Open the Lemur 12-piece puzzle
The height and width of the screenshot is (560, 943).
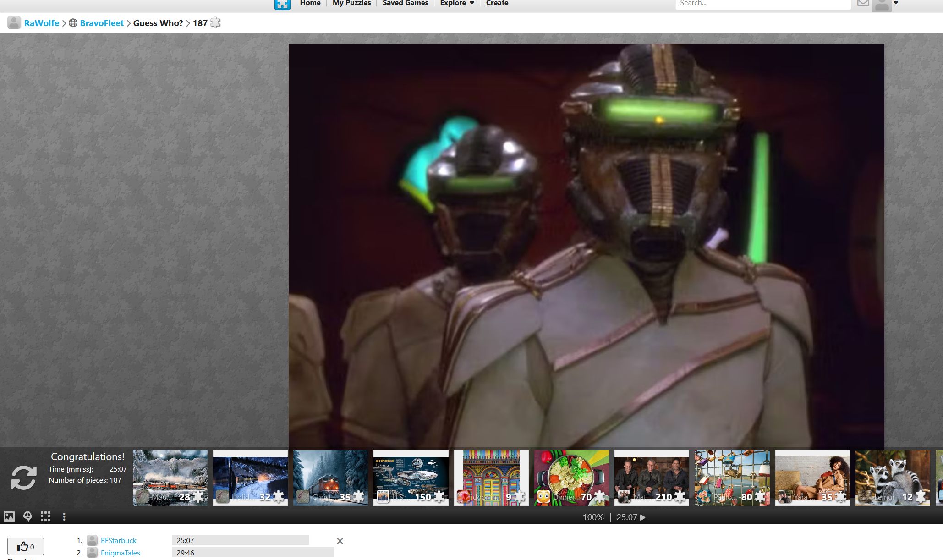893,478
